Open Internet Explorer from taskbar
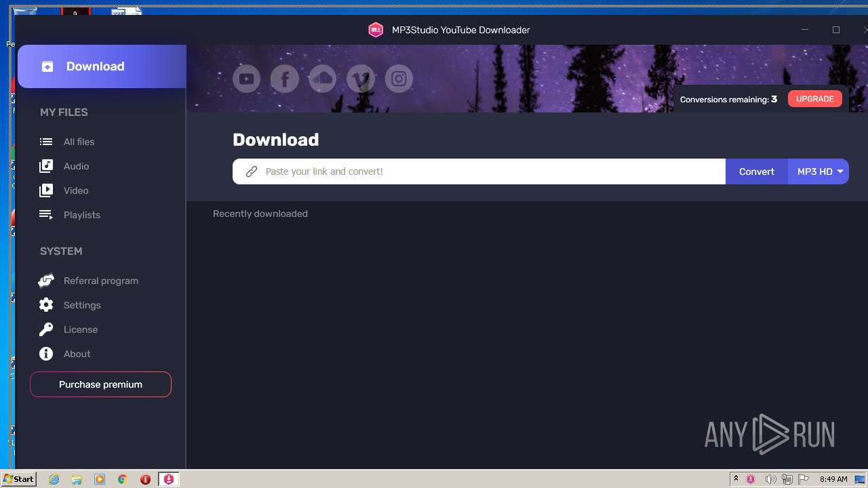This screenshot has width=868, height=488. pyautogui.click(x=54, y=479)
